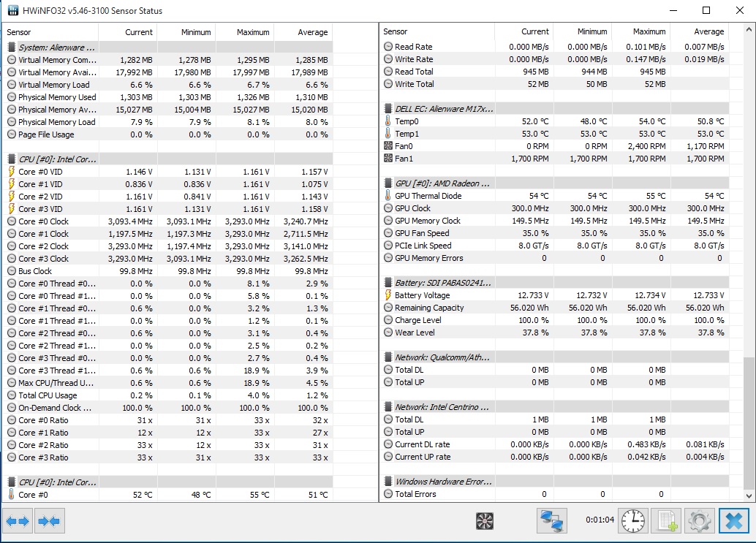Viewport: 756px width, 543px height.
Task: Select the Core #2 Ratio row
Action: pyautogui.click(x=169, y=445)
